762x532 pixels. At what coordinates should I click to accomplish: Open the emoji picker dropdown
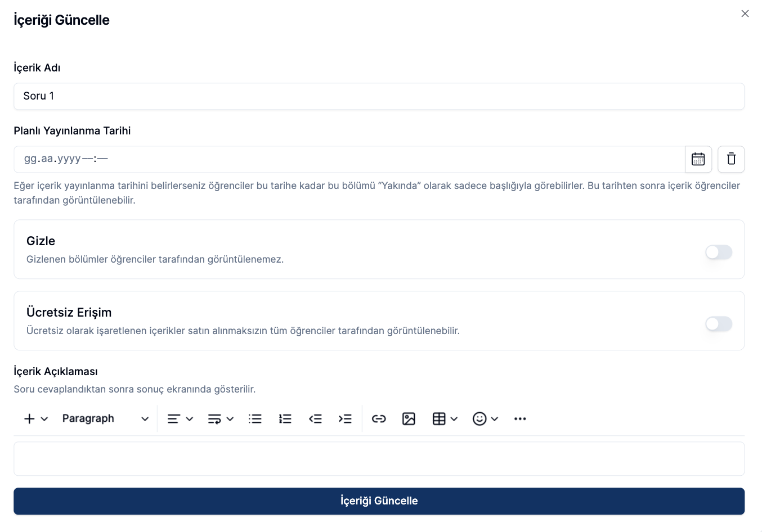[x=485, y=418]
